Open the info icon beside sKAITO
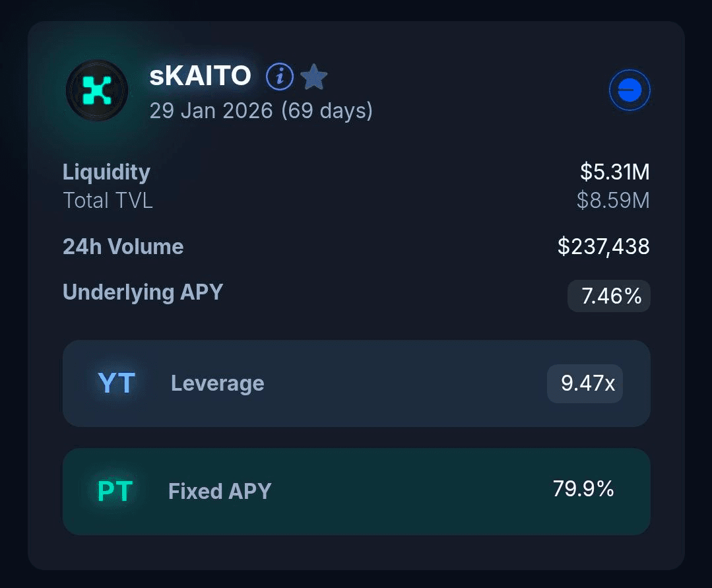 coord(279,77)
